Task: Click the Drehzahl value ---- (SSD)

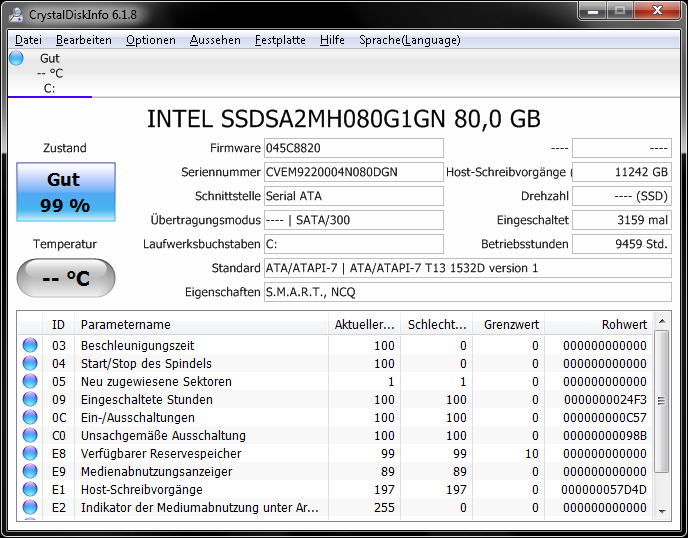Action: tap(622, 196)
